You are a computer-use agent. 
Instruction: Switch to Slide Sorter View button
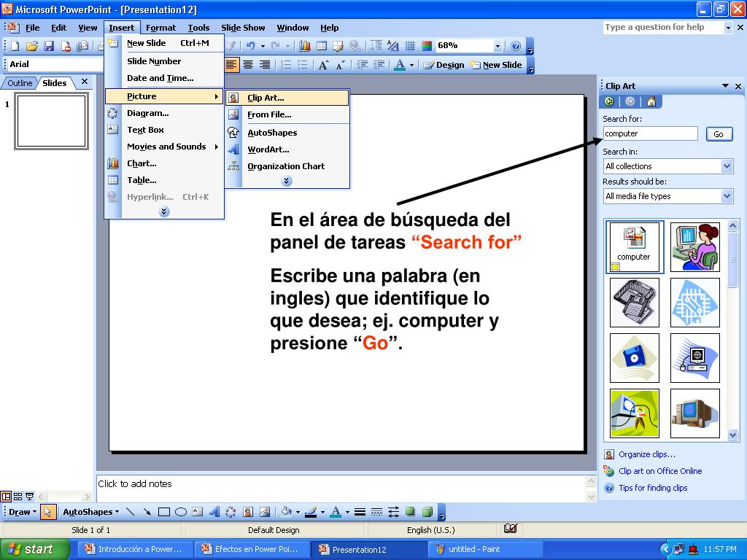[x=18, y=497]
